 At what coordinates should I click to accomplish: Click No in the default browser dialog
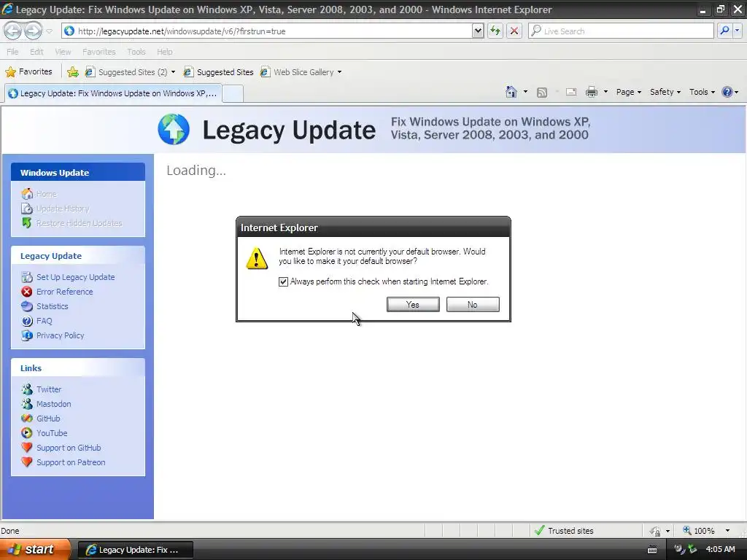point(473,304)
